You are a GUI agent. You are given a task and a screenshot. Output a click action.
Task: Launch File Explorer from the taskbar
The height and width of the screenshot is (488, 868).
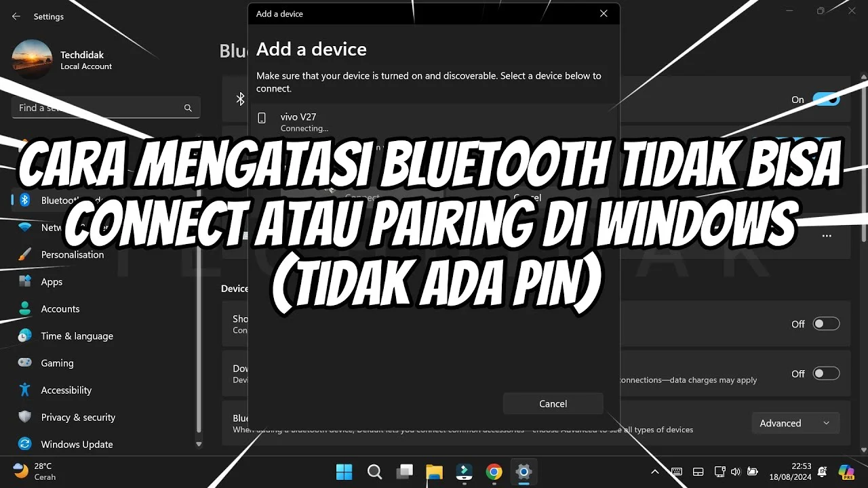tap(434, 472)
